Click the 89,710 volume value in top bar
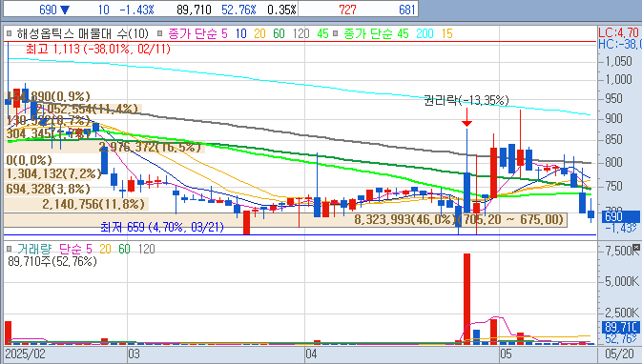Image resolution: width=642 pixels, height=364 pixels. click(194, 10)
